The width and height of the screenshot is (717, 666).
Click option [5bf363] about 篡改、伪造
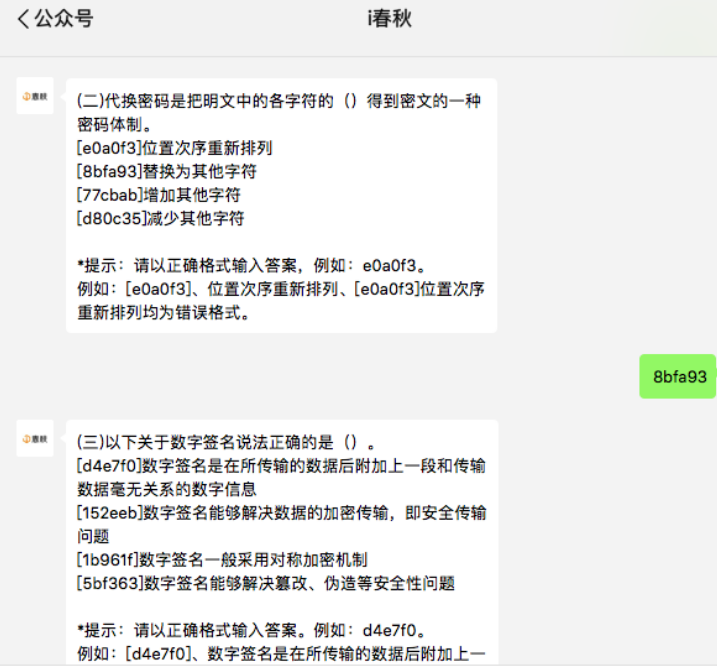[266, 583]
